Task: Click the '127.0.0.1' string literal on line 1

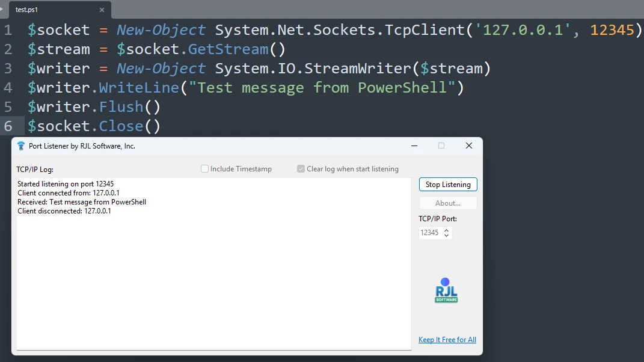Action: [x=521, y=29]
